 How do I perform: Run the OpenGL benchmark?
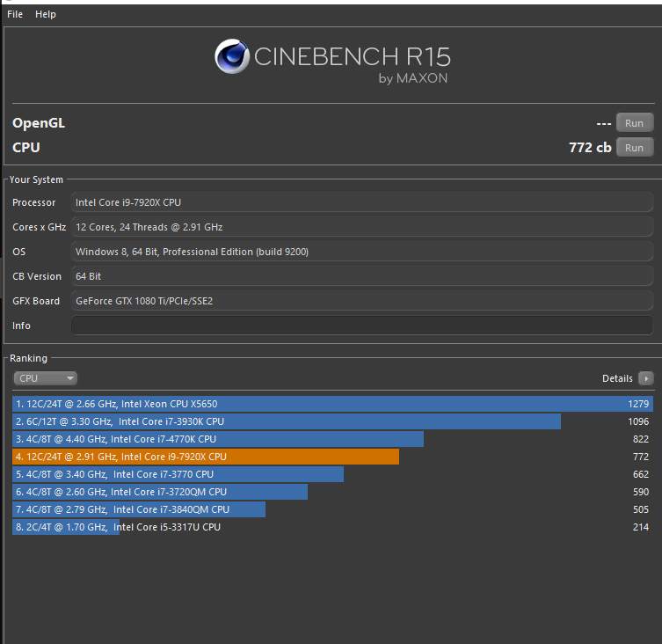[x=634, y=123]
